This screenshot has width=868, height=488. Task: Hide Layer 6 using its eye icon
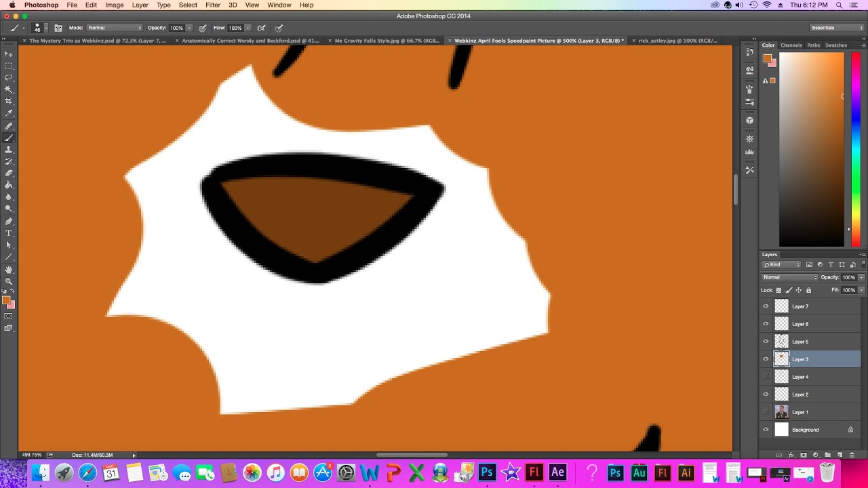(x=766, y=324)
